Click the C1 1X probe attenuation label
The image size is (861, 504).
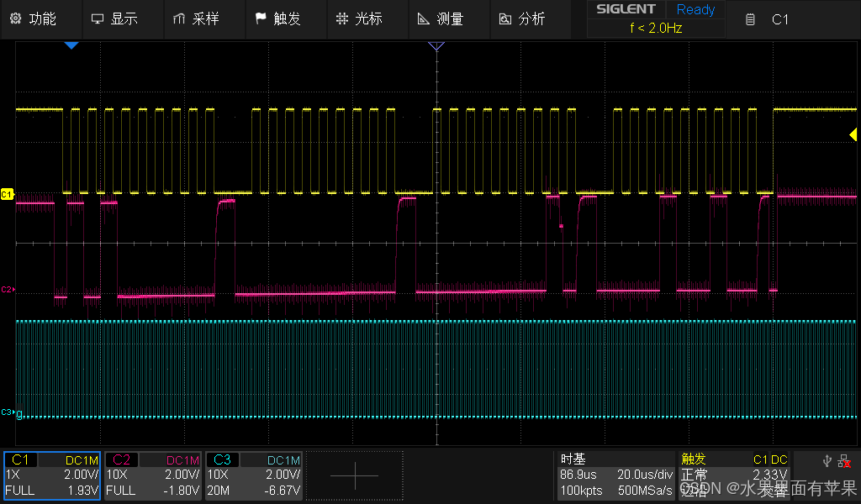click(13, 475)
